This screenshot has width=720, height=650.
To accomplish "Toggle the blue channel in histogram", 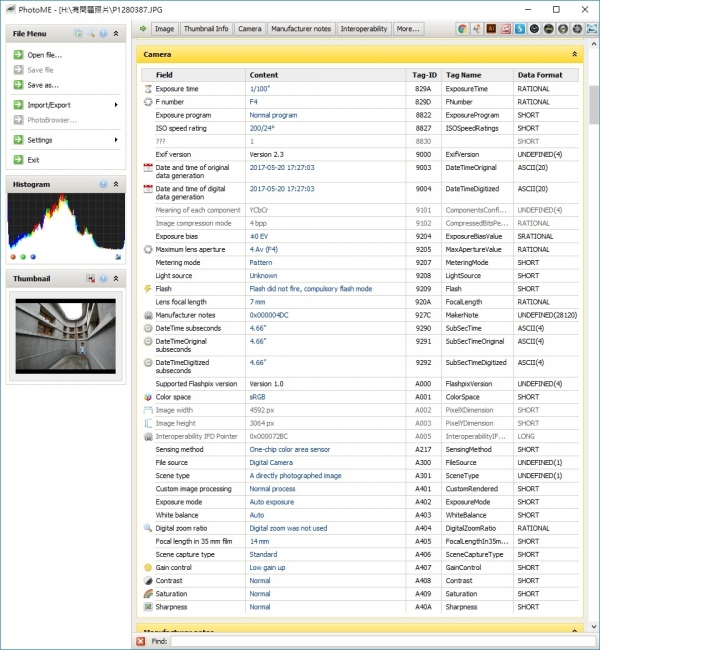I will tap(31, 257).
